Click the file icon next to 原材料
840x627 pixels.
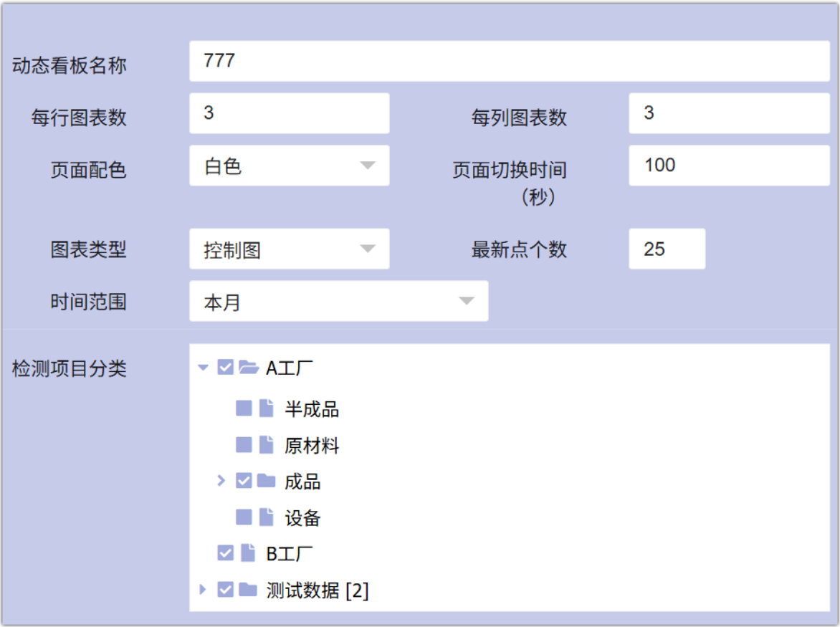point(266,445)
